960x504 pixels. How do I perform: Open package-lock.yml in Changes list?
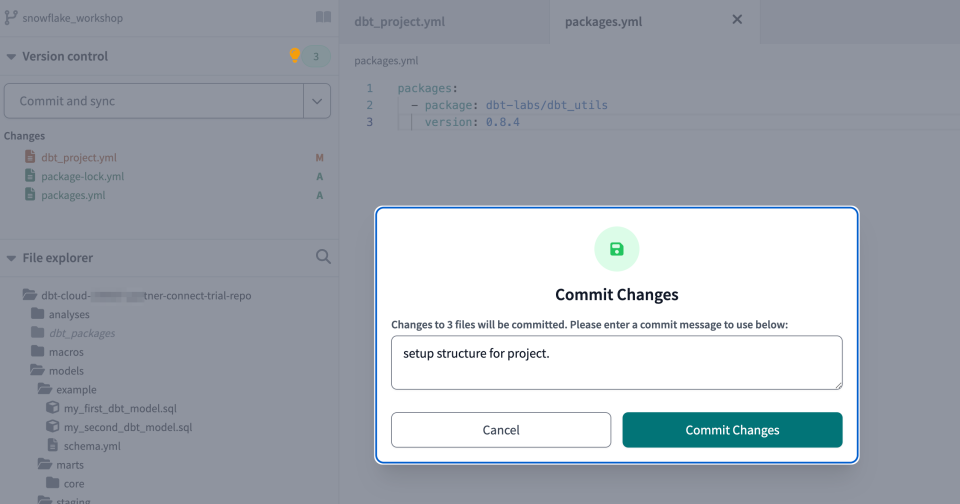click(x=82, y=177)
